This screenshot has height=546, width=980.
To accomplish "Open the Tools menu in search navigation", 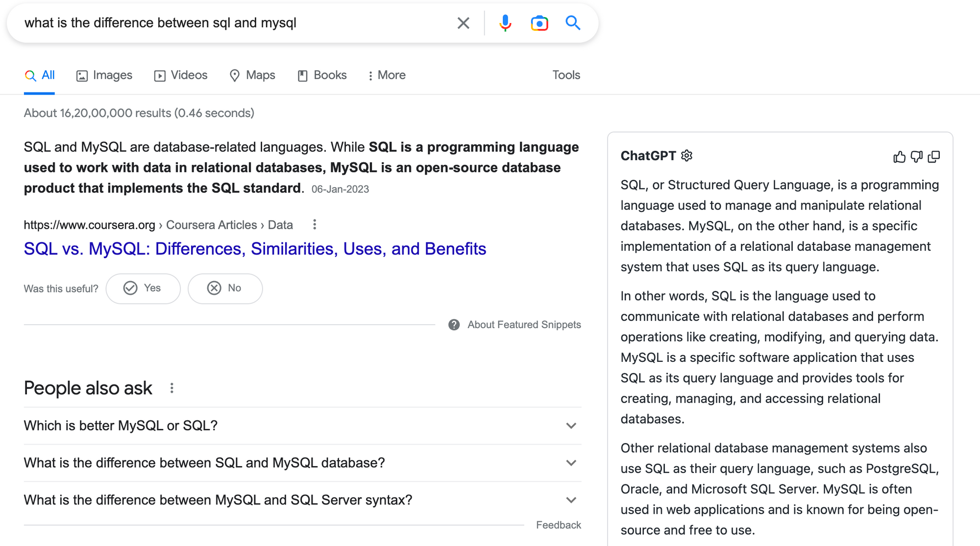I will click(567, 75).
